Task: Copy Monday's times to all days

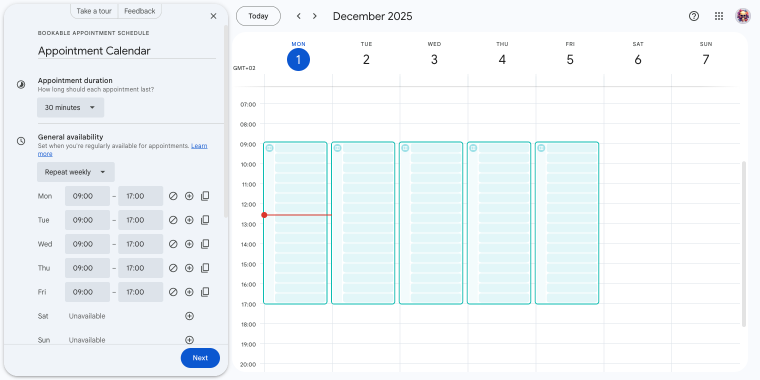Action: [205, 196]
